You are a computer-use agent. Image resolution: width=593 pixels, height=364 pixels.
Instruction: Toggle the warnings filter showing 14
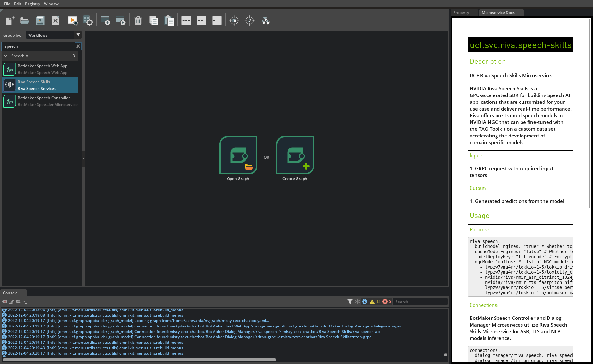[x=375, y=302]
